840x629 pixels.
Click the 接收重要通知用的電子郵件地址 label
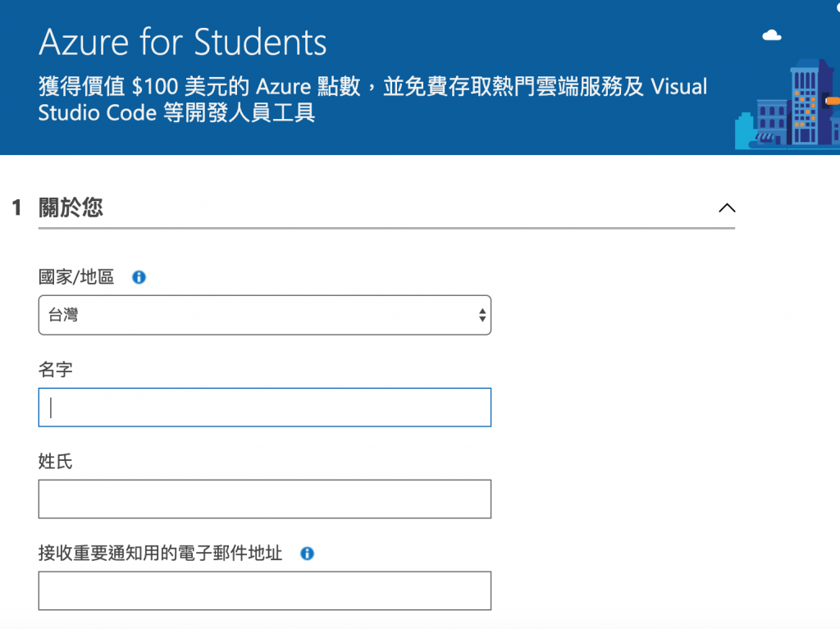pos(160,554)
